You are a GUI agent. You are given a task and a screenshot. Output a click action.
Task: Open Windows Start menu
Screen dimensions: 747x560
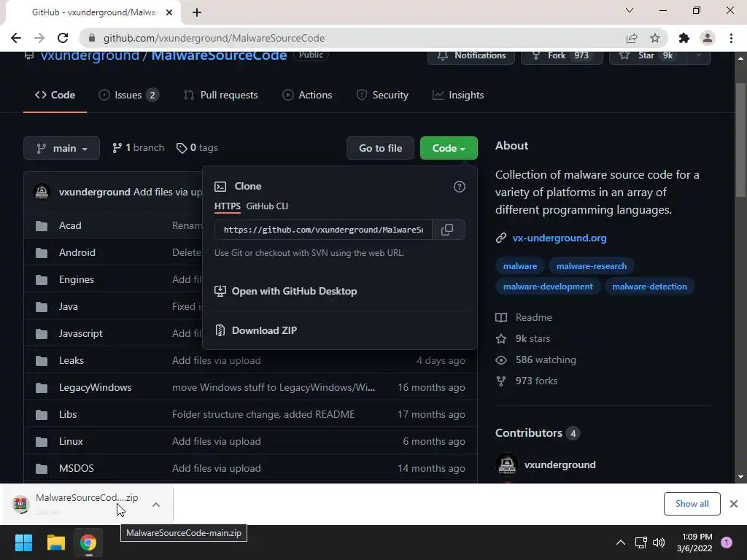(23, 542)
